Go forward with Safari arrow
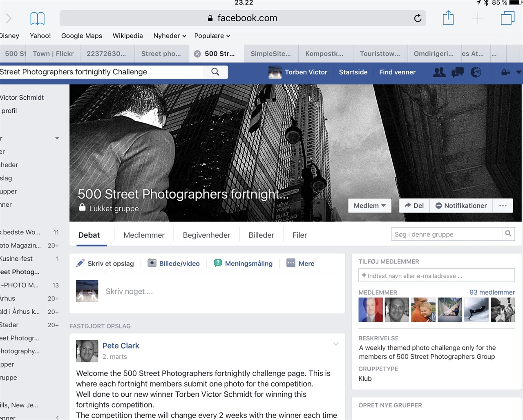The height and width of the screenshot is (420, 523). click(9, 18)
